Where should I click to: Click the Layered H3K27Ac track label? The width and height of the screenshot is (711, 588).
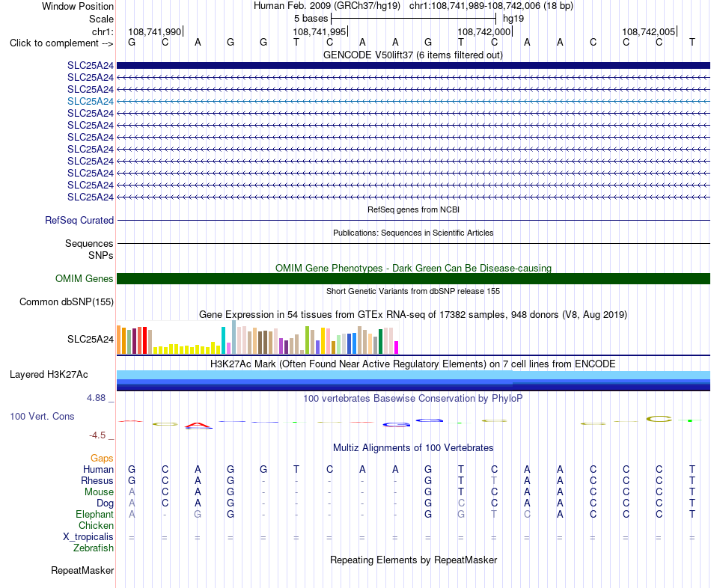49,375
